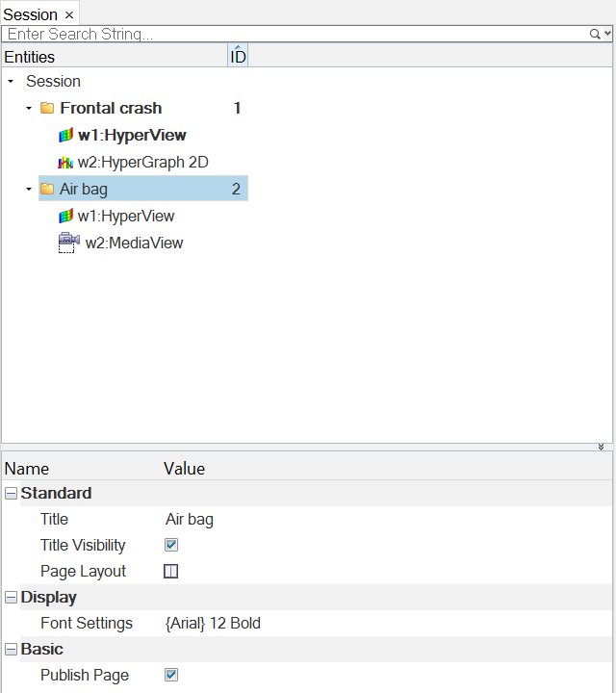Collapse the Air bag page
This screenshot has height=693, width=616.
pyautogui.click(x=29, y=190)
